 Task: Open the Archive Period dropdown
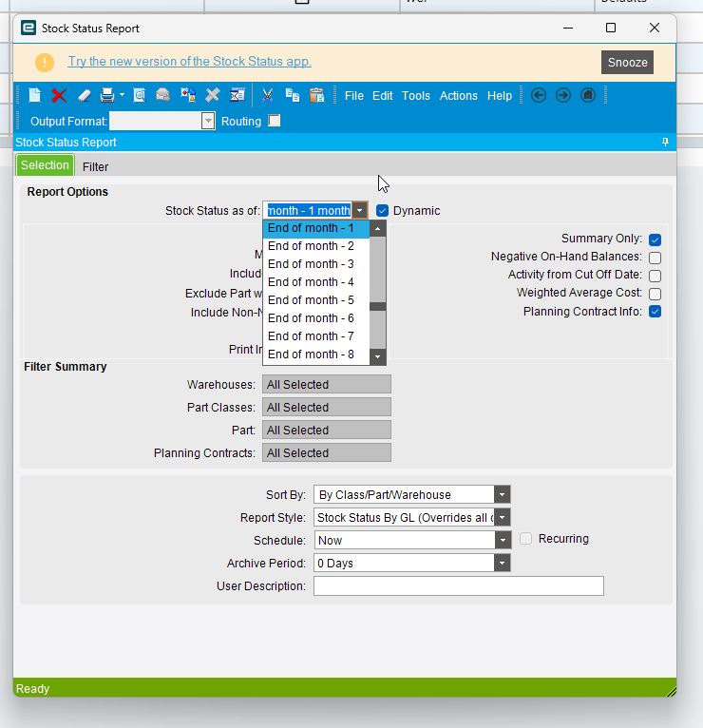coord(503,563)
